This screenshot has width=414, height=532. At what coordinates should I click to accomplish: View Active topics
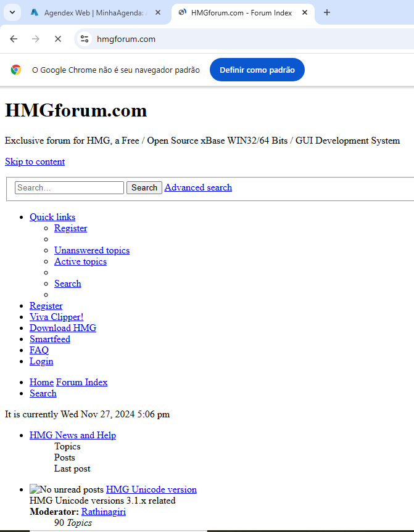click(x=80, y=261)
